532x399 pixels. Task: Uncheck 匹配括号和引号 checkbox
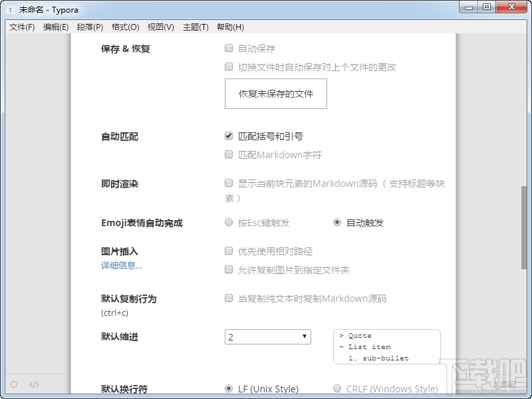coord(229,136)
